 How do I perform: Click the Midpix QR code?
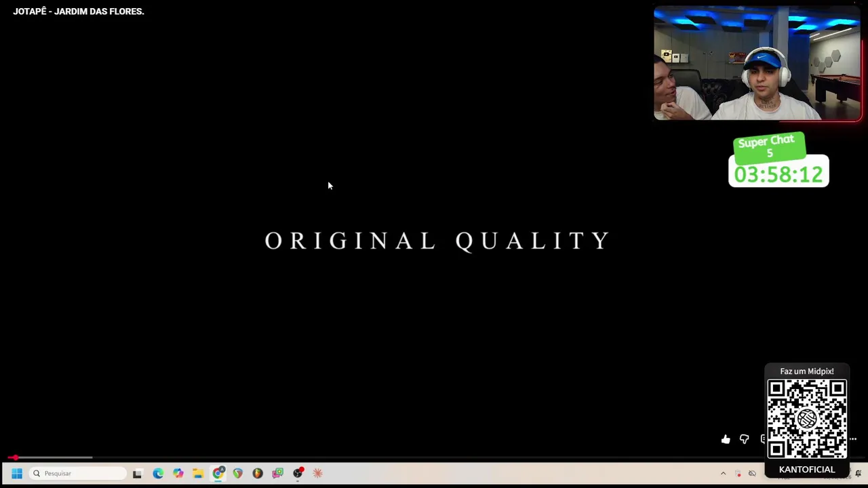(807, 419)
